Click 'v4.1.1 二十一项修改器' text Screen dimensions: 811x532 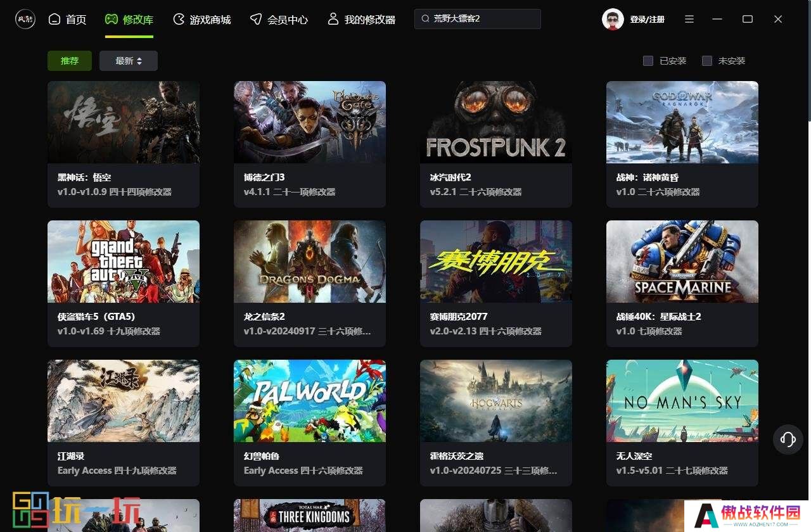[x=290, y=192]
